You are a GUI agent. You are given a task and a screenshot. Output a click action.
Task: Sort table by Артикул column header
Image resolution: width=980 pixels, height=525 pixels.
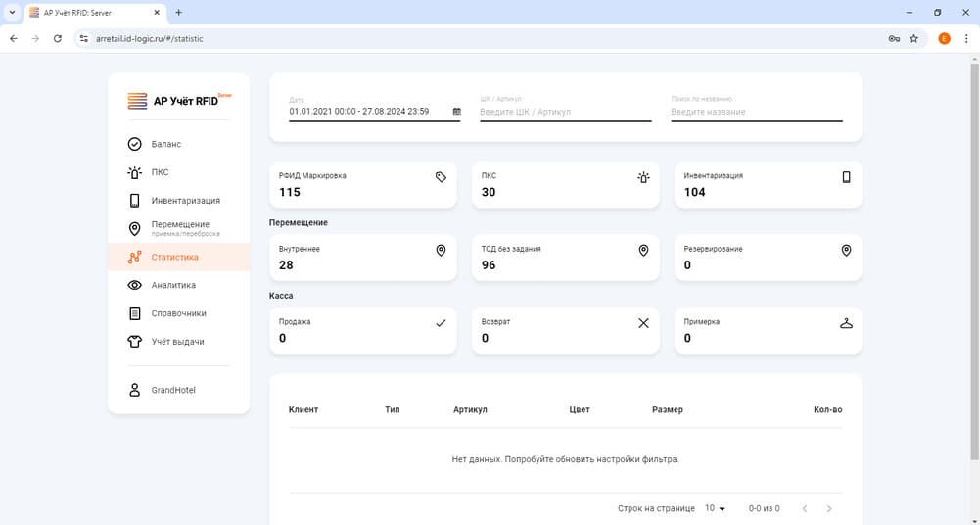tap(470, 409)
